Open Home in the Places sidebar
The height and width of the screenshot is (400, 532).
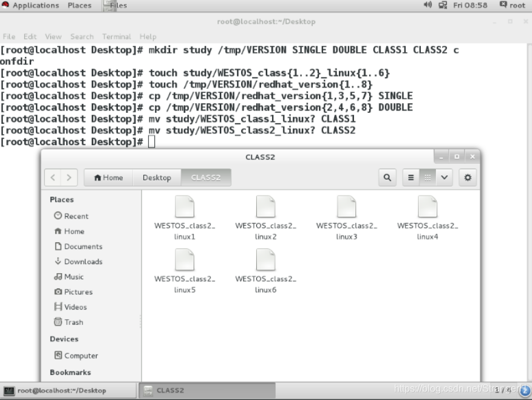click(x=74, y=231)
